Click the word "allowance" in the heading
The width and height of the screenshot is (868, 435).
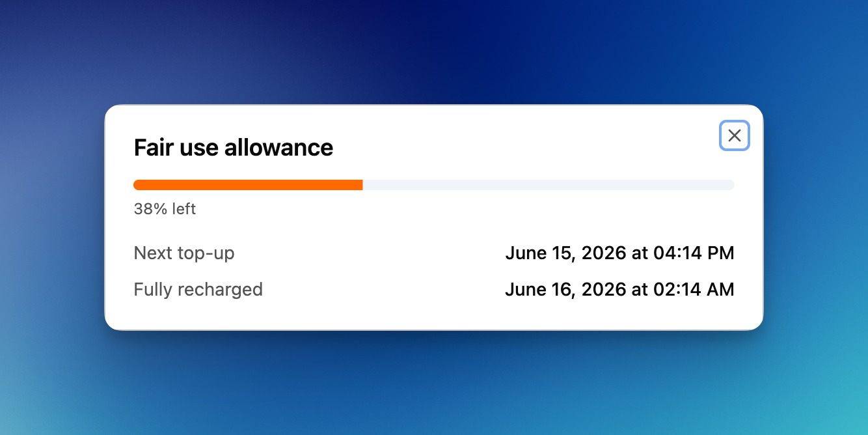[278, 148]
